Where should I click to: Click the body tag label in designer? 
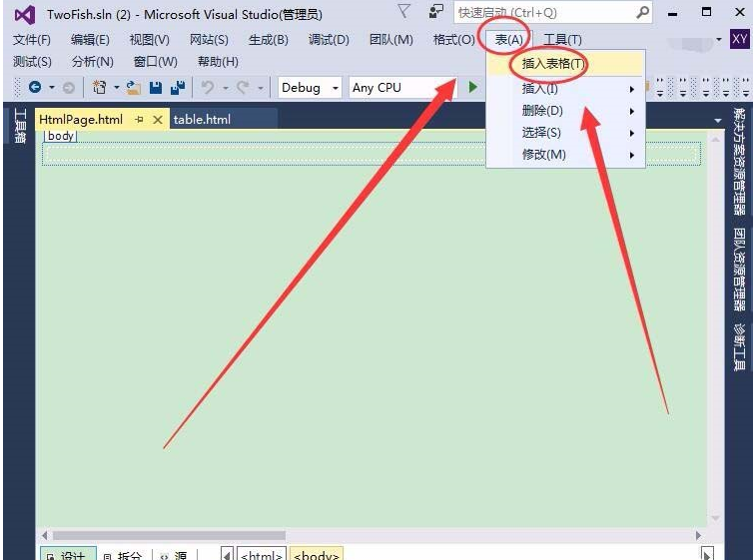point(61,136)
